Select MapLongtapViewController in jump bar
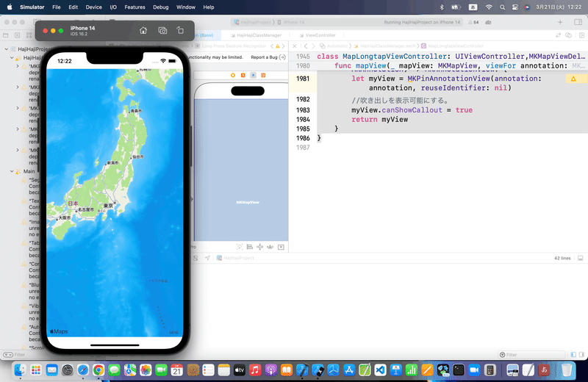The height and width of the screenshot is (382, 588). pos(452,46)
